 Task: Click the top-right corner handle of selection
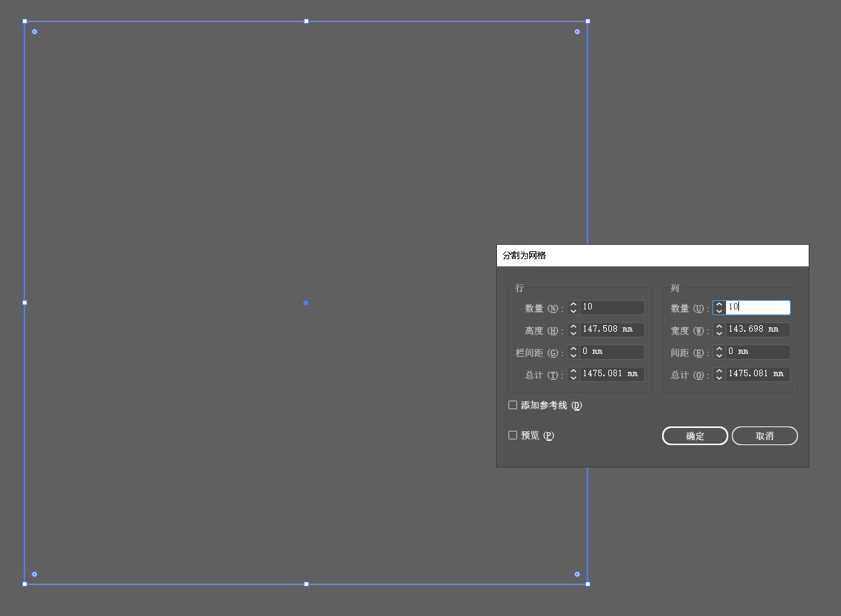tap(588, 22)
